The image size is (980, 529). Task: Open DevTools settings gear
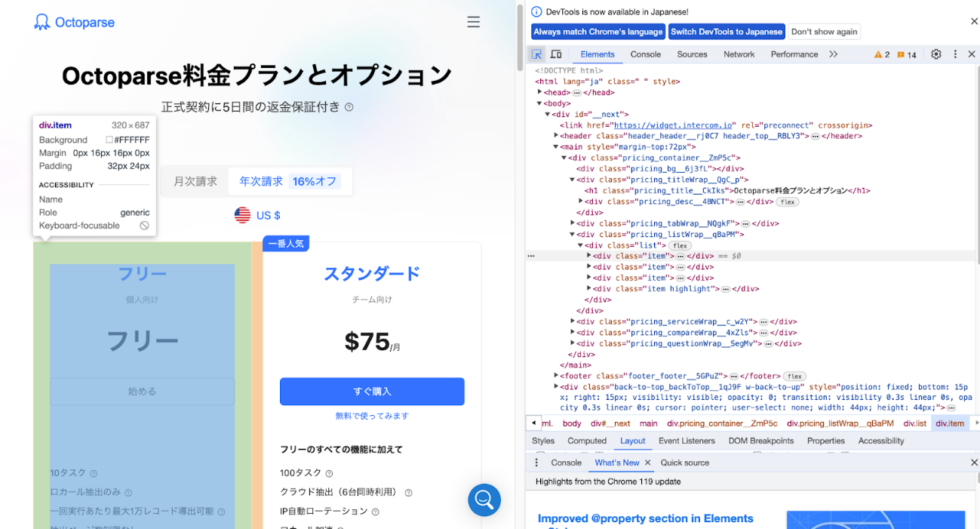point(936,54)
